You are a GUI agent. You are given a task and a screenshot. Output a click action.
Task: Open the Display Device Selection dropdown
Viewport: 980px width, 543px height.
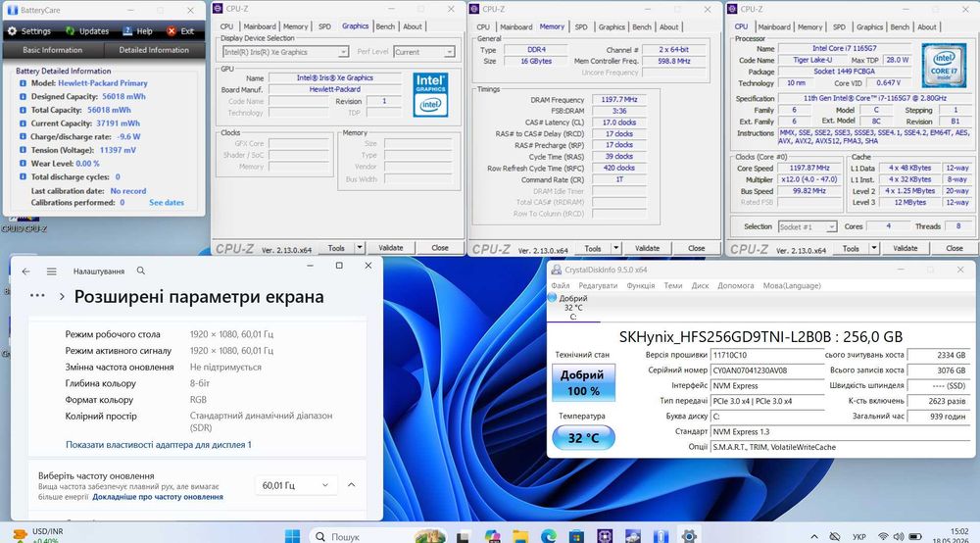pos(285,52)
